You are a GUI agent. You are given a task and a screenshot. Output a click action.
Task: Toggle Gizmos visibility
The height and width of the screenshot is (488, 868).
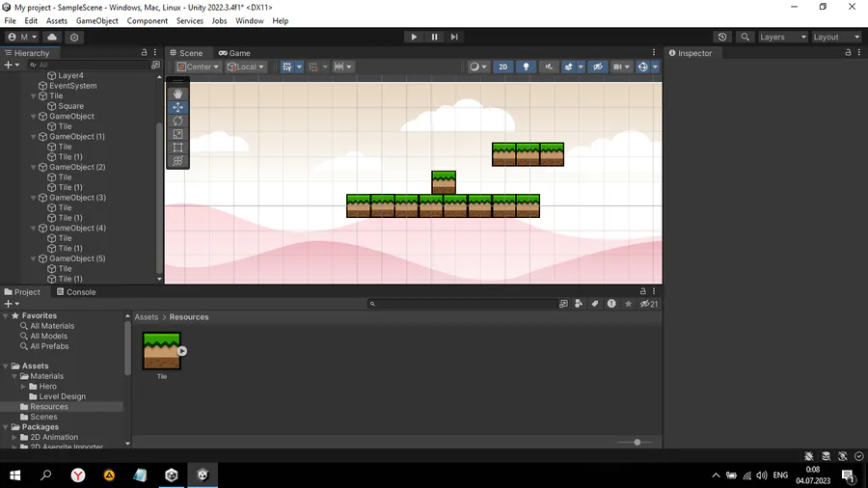point(642,67)
